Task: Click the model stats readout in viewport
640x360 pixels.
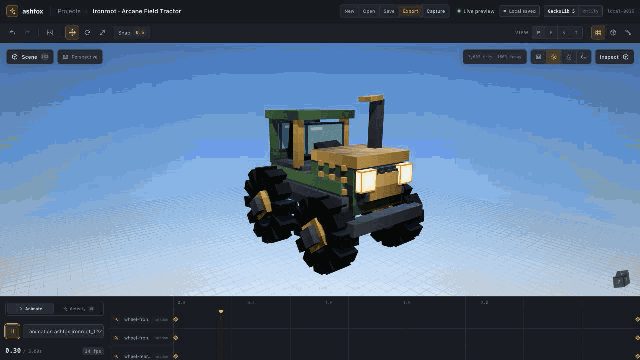Action: tap(495, 57)
